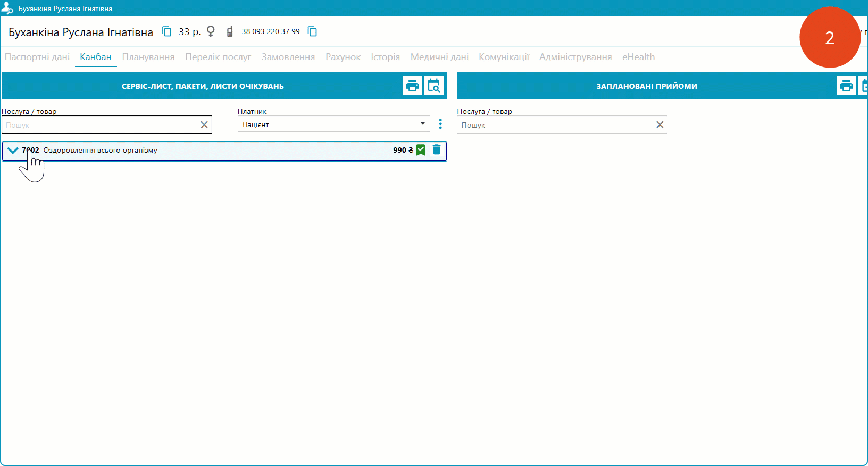This screenshot has width=868, height=466.
Task: Focus the scheduled appointments Пошук field
Action: (x=556, y=125)
